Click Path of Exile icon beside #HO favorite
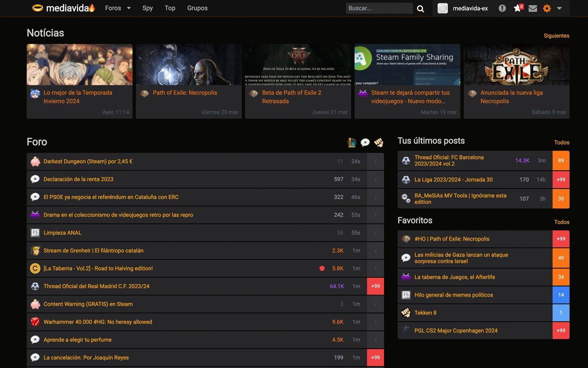The height and width of the screenshot is (368, 588). [406, 239]
